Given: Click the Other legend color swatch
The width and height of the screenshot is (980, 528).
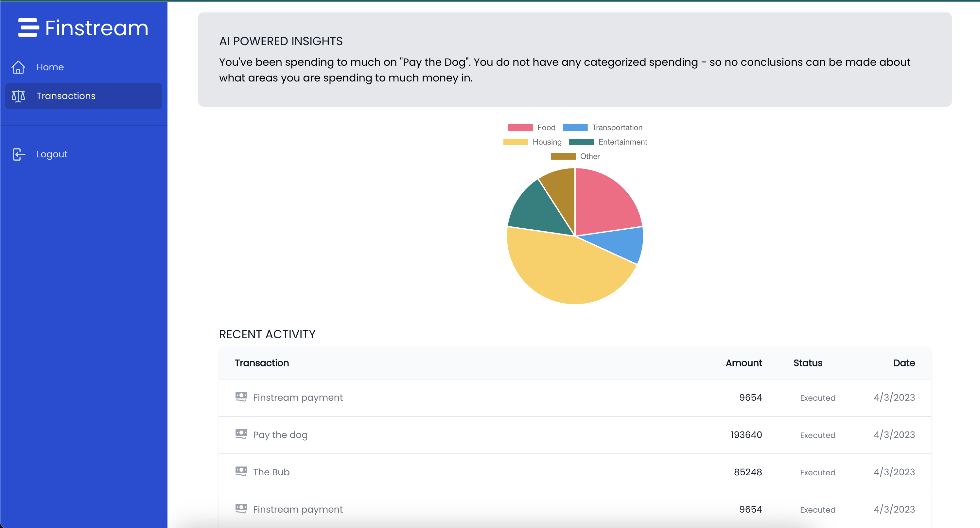Looking at the screenshot, I should pyautogui.click(x=563, y=156).
